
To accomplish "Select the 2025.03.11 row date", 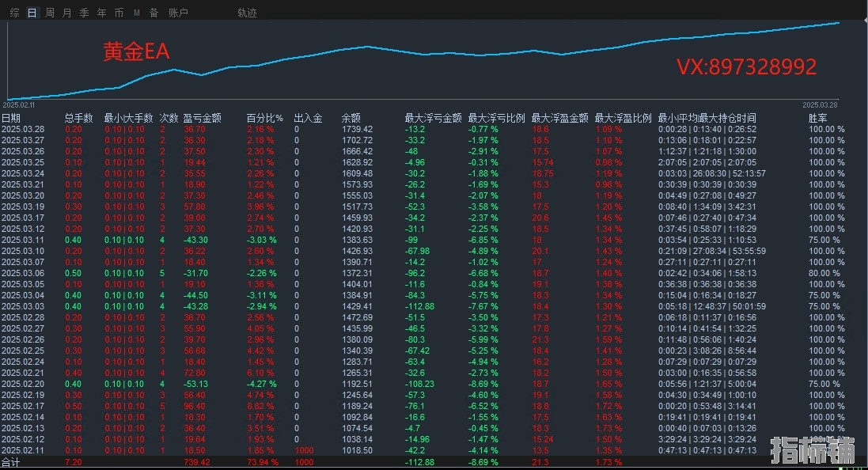I will coord(23,239).
